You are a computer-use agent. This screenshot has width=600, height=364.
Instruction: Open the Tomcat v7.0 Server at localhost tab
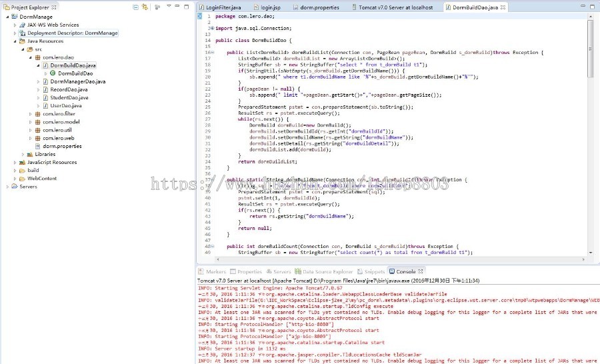click(392, 7)
